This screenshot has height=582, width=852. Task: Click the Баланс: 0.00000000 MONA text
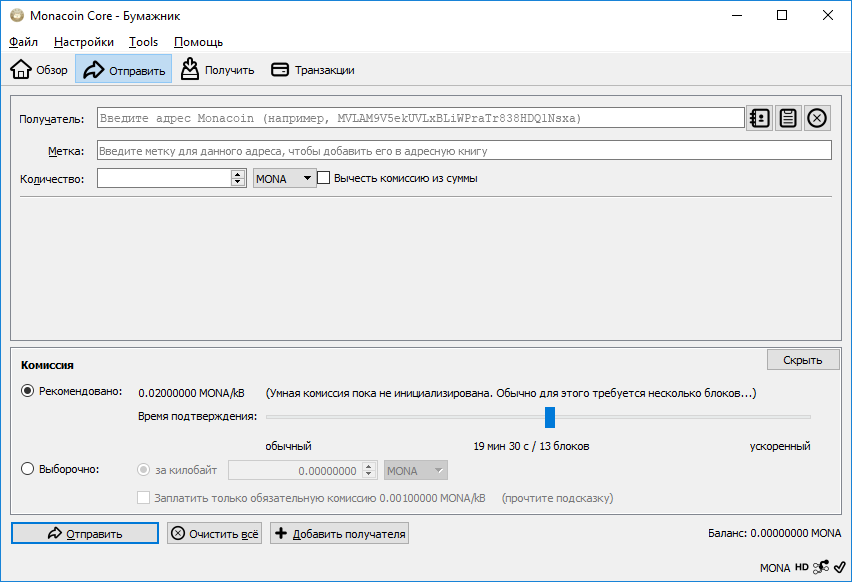pos(774,533)
